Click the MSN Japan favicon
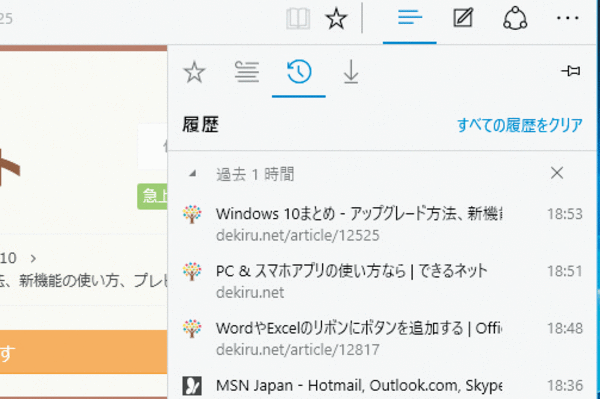 point(192,386)
